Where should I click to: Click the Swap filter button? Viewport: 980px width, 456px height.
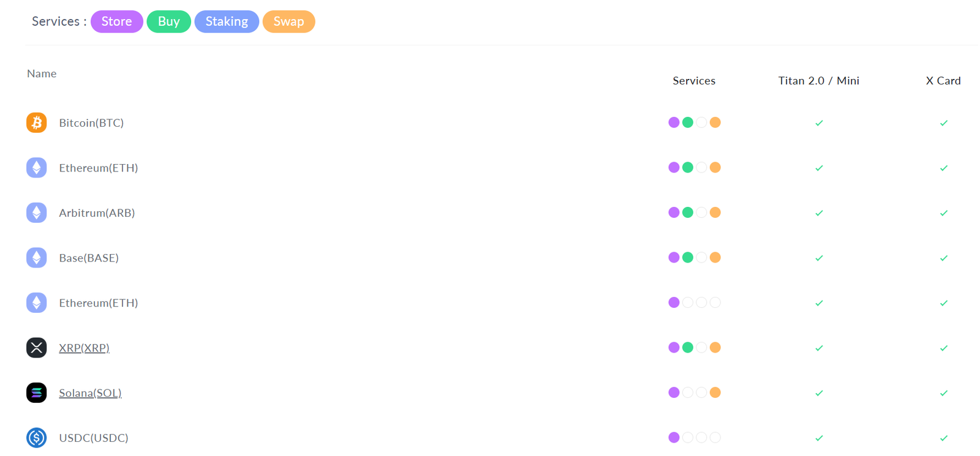tap(288, 21)
